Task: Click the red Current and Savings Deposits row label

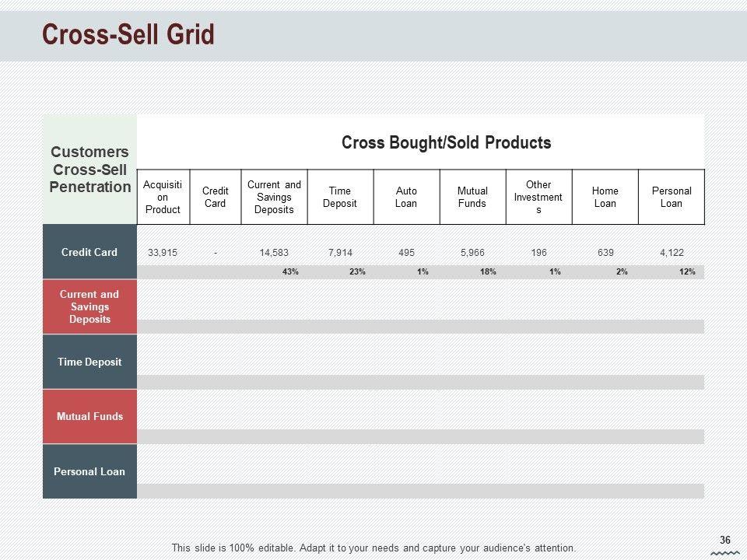Action: pyautogui.click(x=89, y=306)
